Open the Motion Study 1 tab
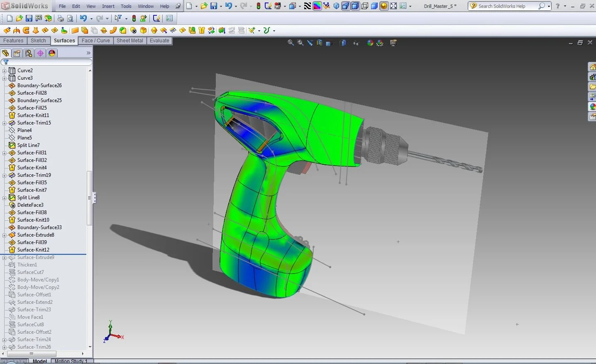 71,361
